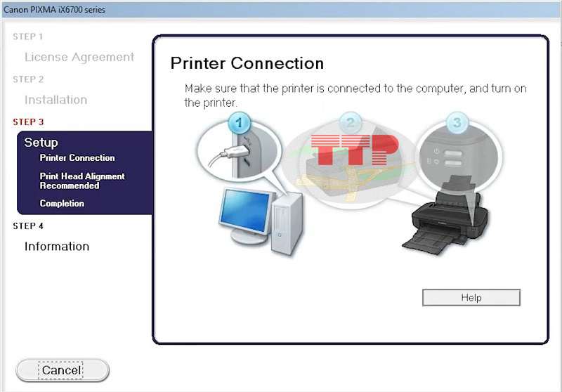
Task: Click the STEP 1 label
Action: 28,37
